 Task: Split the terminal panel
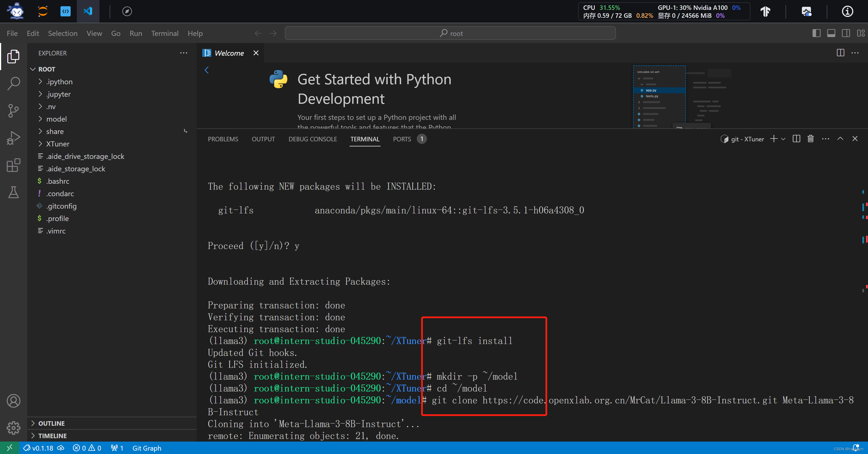click(796, 139)
